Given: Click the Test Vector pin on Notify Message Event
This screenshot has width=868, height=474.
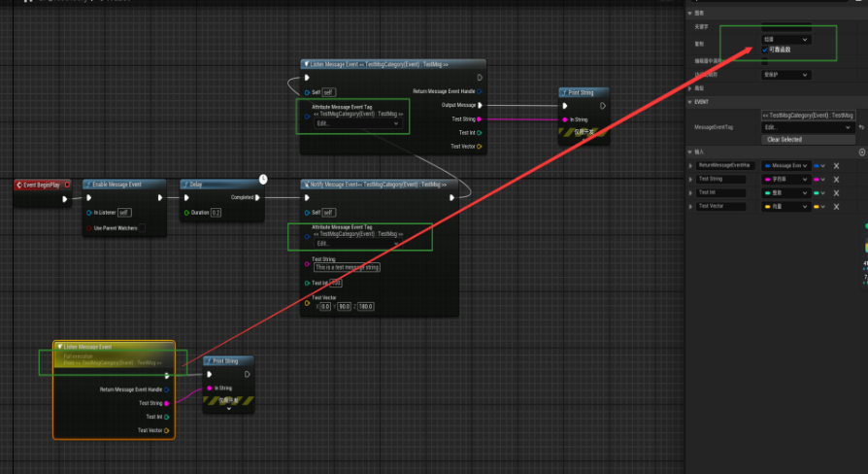Looking at the screenshot, I should coord(307,303).
